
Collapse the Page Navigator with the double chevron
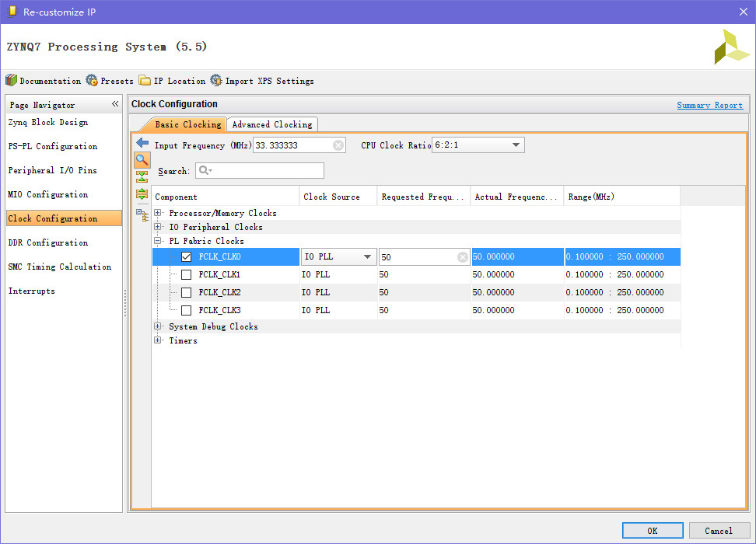click(115, 104)
